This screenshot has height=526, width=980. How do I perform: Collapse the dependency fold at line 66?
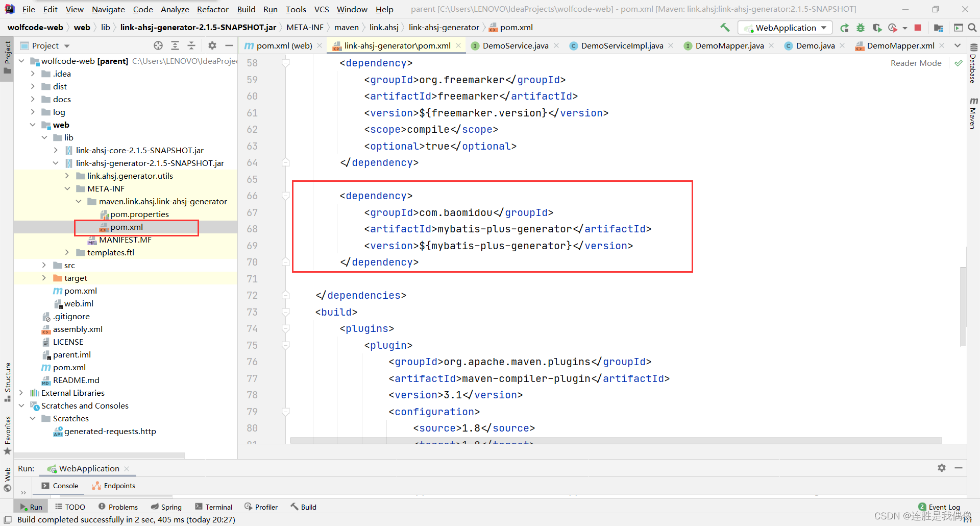coord(285,196)
